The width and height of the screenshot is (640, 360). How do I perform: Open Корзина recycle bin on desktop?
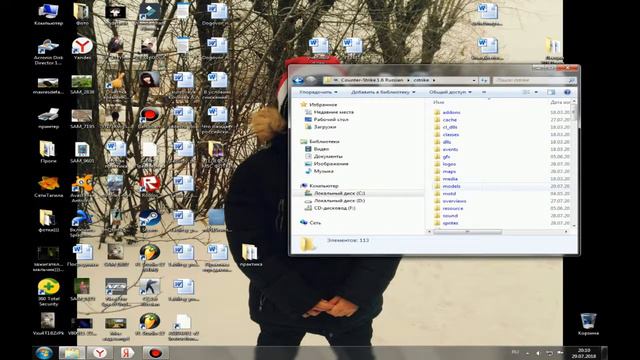pyautogui.click(x=588, y=324)
